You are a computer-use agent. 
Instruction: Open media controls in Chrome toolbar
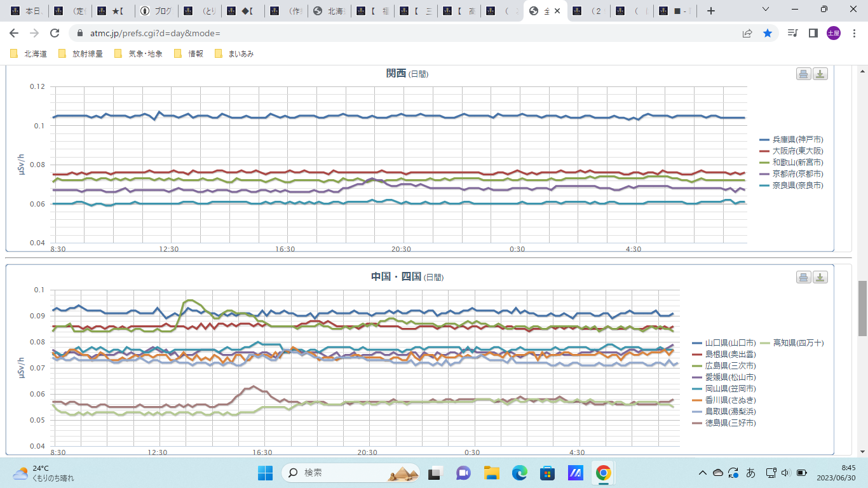(x=792, y=33)
